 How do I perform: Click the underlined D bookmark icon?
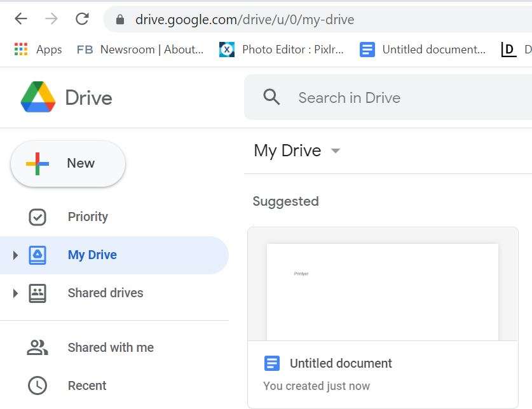[508, 50]
